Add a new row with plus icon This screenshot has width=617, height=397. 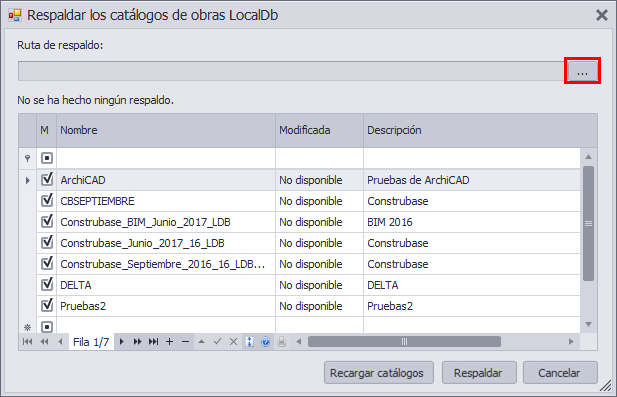169,342
